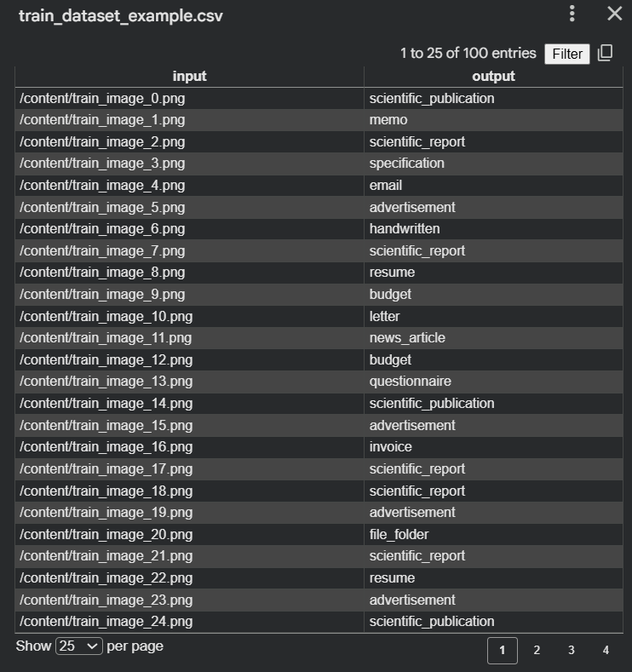Click the train_image_20.png path cell
Screen dimensions: 632x672
click(x=106, y=534)
